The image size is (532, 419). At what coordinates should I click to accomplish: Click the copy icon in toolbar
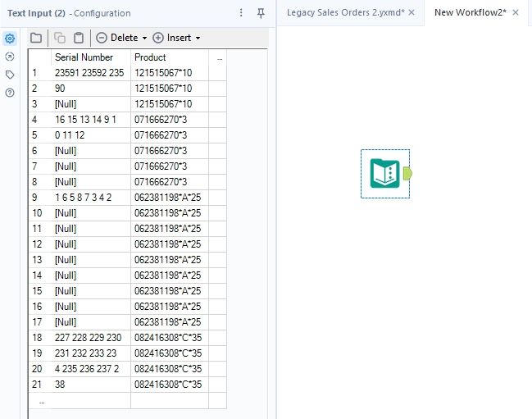click(x=60, y=38)
